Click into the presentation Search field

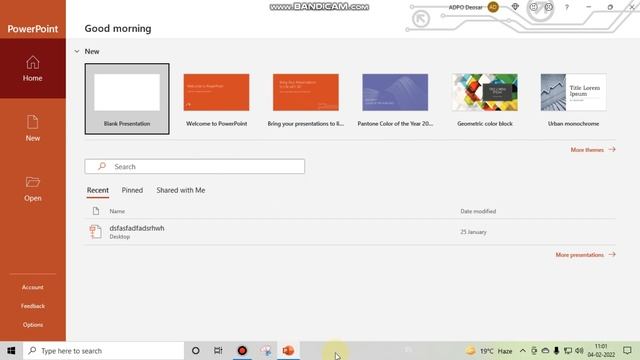point(195,167)
